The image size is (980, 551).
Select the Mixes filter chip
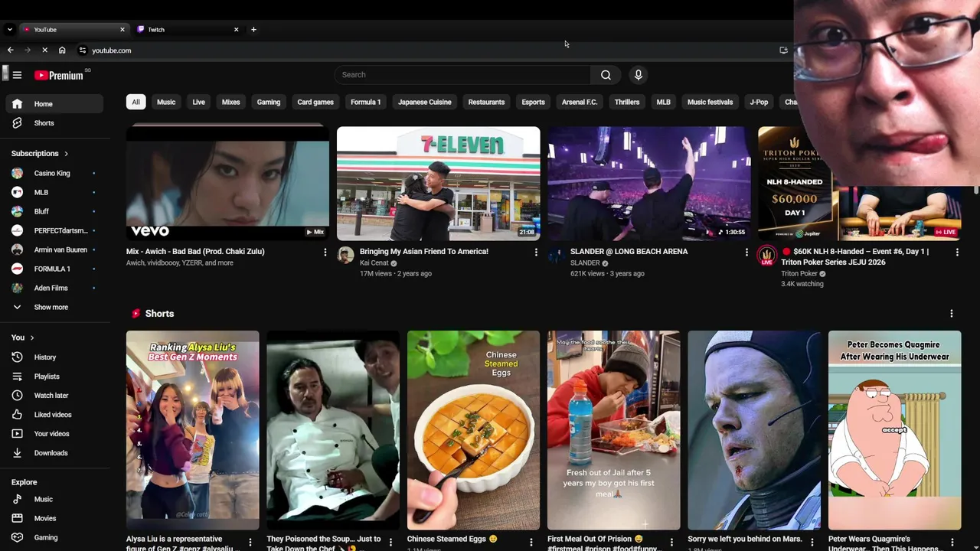pyautogui.click(x=230, y=102)
